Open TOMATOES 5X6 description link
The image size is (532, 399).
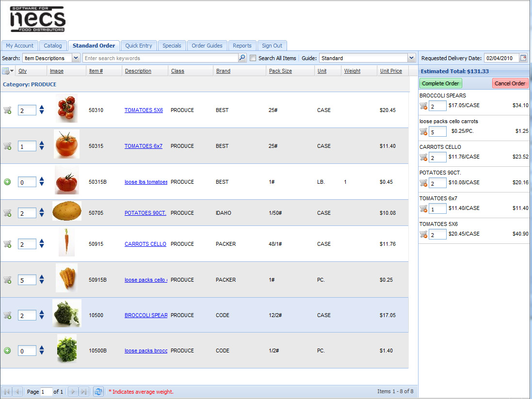click(x=144, y=110)
